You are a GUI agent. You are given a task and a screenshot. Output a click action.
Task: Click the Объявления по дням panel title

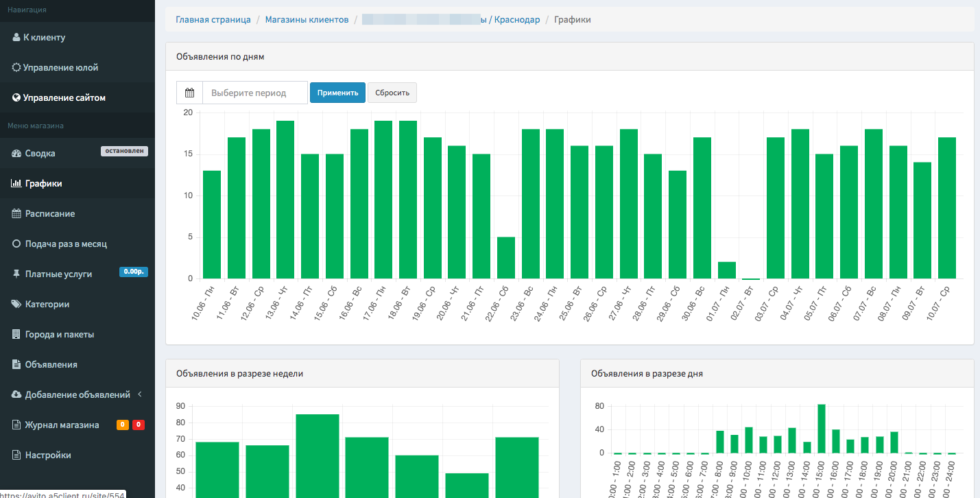pos(220,57)
